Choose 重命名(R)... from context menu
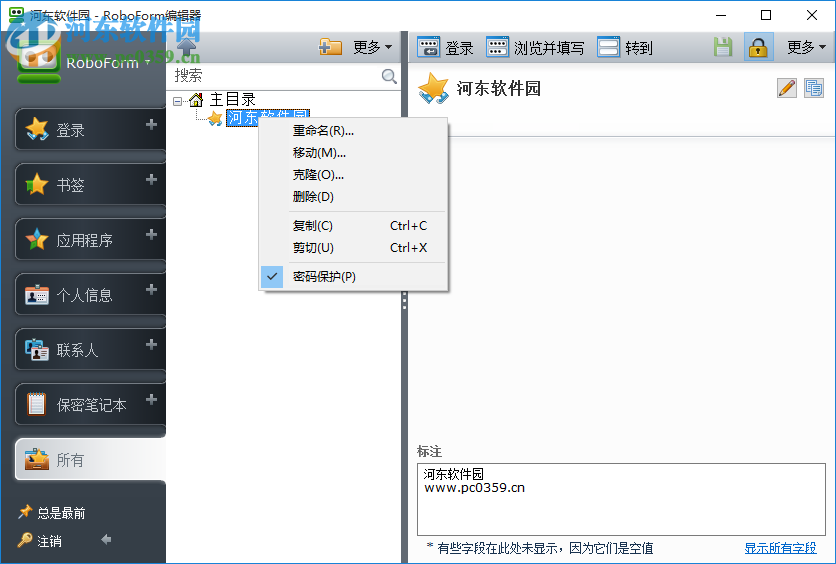The height and width of the screenshot is (564, 836). pyautogui.click(x=353, y=131)
